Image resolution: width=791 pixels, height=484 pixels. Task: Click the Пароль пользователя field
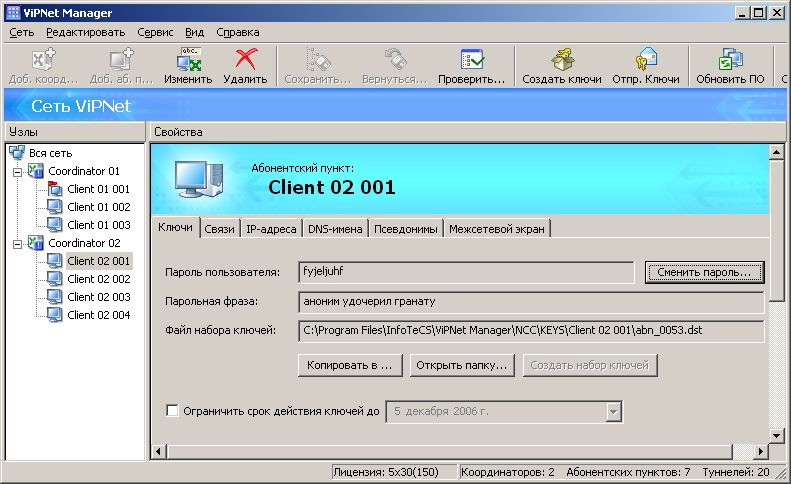point(466,272)
